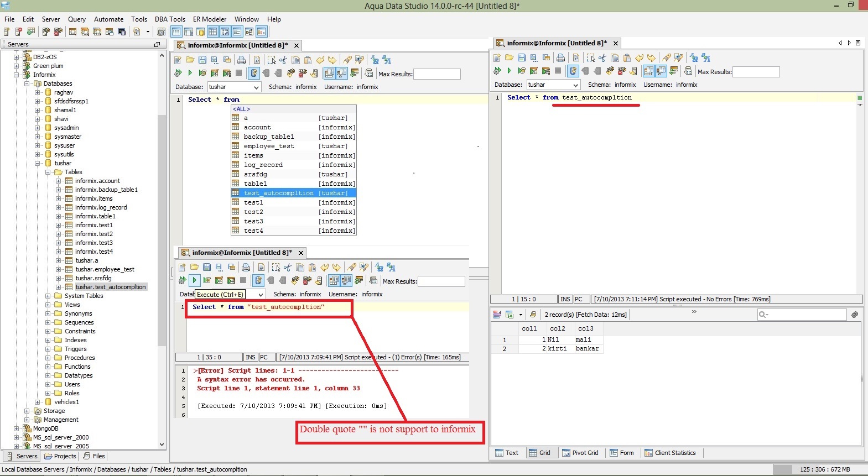Toggle grid results icon in right query window
868x476 pixels.
pos(649,71)
